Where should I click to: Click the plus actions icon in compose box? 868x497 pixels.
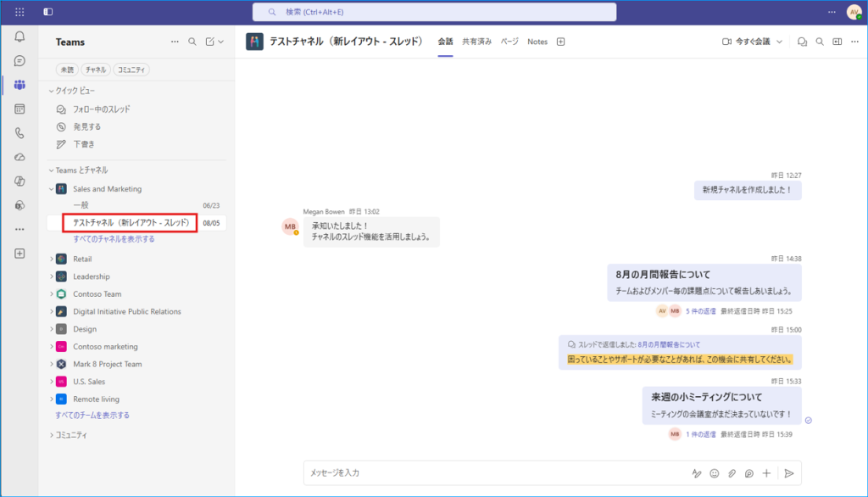pyautogui.click(x=766, y=473)
